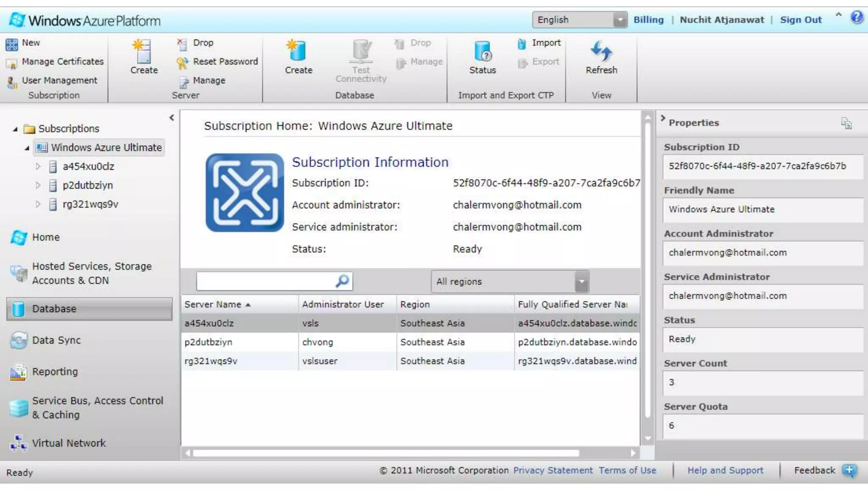Click the Import database icon

point(522,43)
